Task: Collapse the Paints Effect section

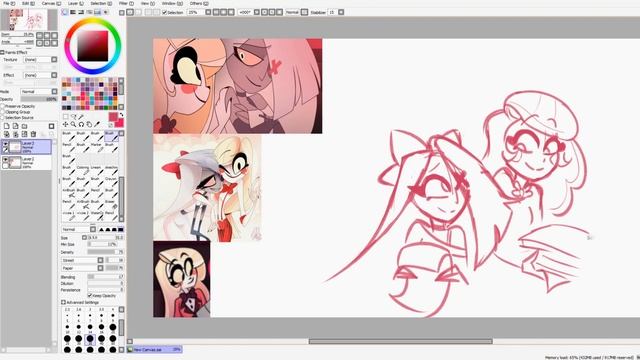Action: coord(2,52)
